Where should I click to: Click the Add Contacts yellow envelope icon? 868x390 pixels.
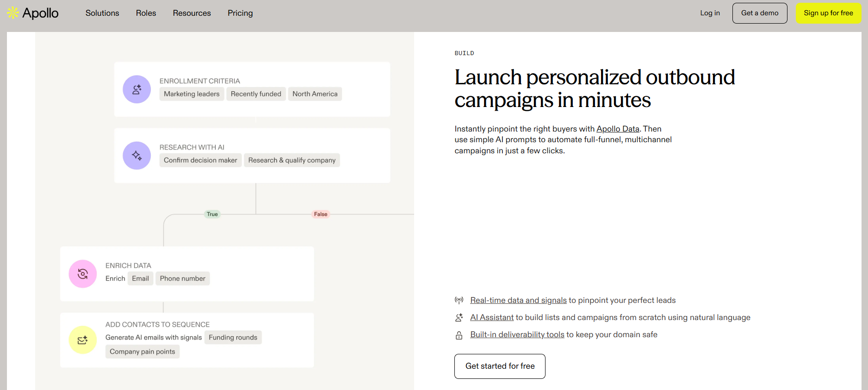click(83, 340)
